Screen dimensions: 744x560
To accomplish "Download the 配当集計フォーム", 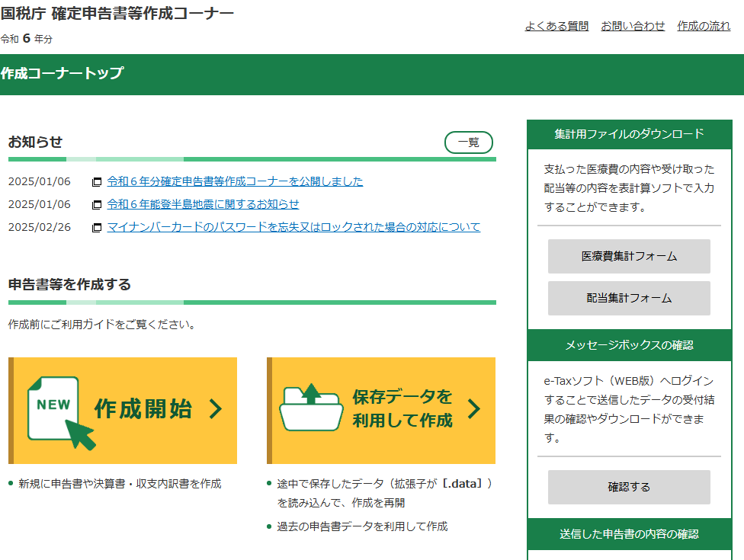I will pyautogui.click(x=629, y=298).
